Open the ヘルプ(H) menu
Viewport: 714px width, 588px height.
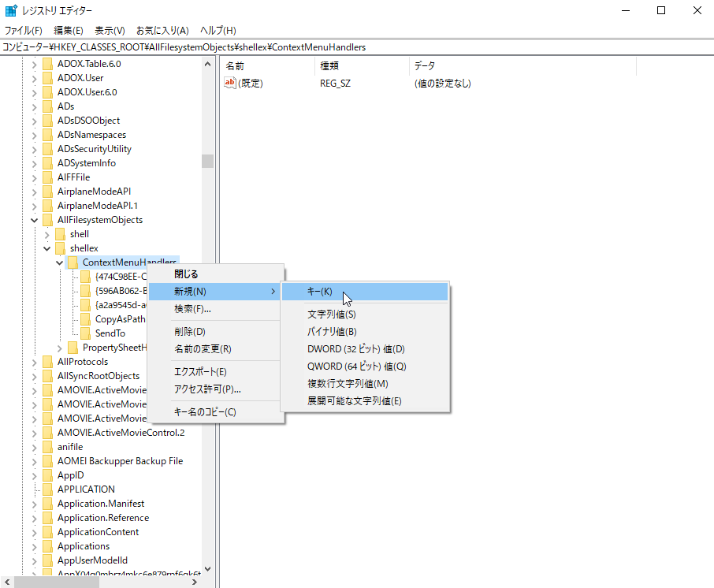(218, 31)
